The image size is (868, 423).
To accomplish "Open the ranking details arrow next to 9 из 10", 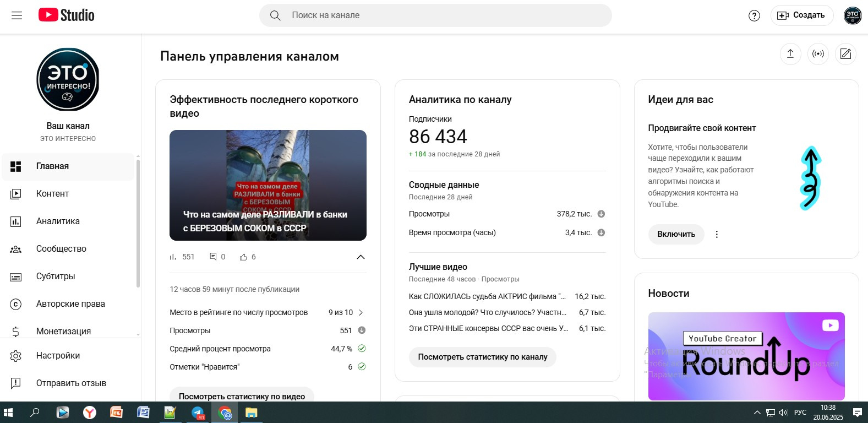I will tap(361, 312).
